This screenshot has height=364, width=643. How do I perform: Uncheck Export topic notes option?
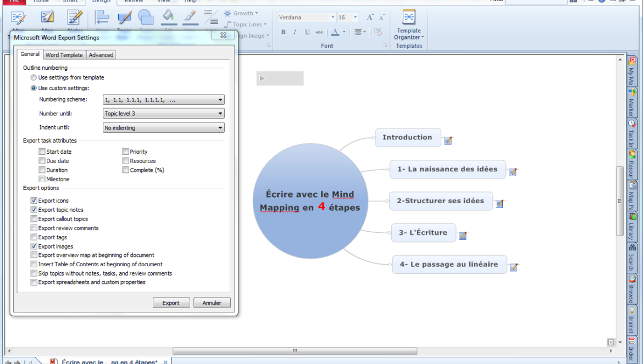(34, 210)
